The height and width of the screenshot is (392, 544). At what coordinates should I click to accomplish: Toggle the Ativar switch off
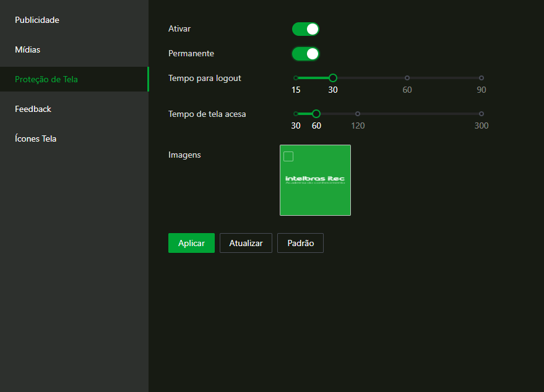(x=305, y=29)
